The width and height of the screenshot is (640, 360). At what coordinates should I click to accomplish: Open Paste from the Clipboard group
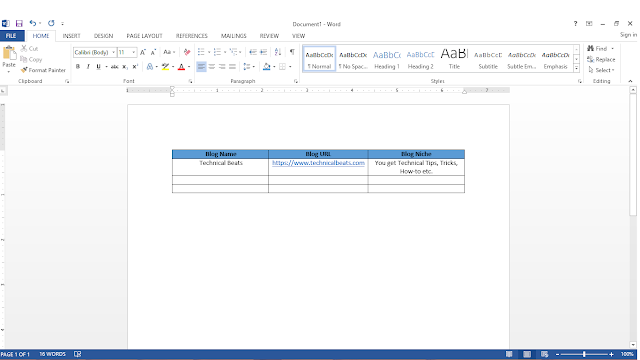(9, 58)
